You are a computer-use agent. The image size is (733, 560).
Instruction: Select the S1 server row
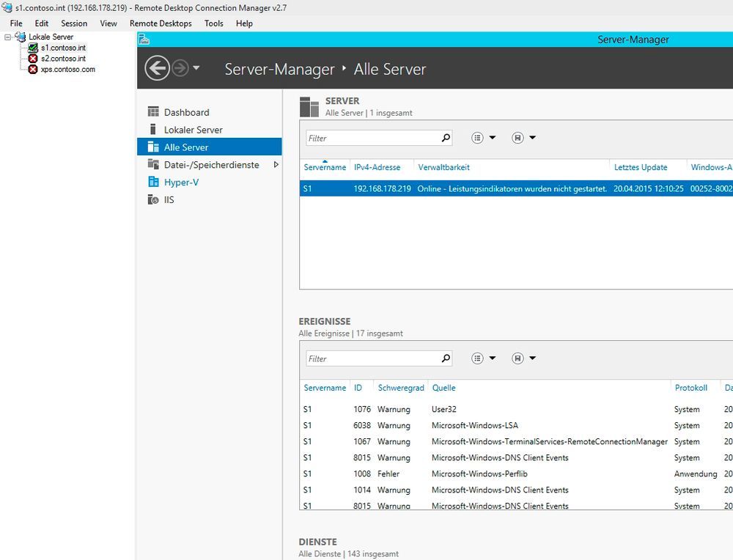[454, 188]
